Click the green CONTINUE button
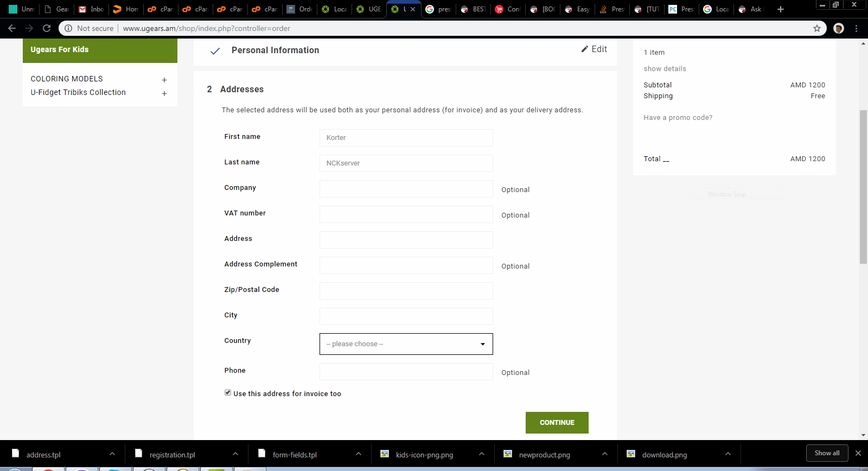868x471 pixels. pyautogui.click(x=557, y=423)
